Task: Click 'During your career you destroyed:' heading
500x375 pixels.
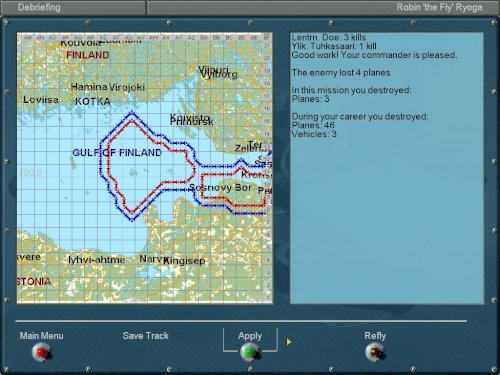Action: [x=360, y=116]
